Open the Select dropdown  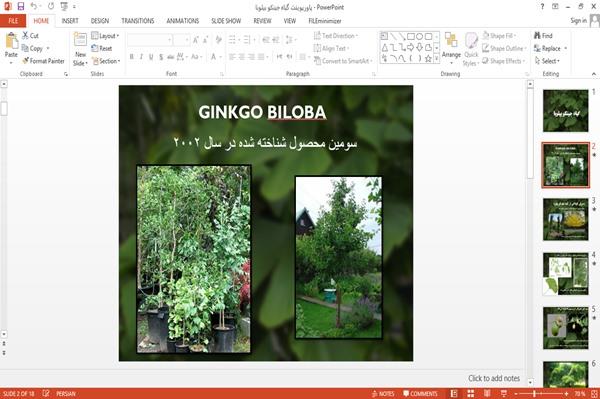547,61
